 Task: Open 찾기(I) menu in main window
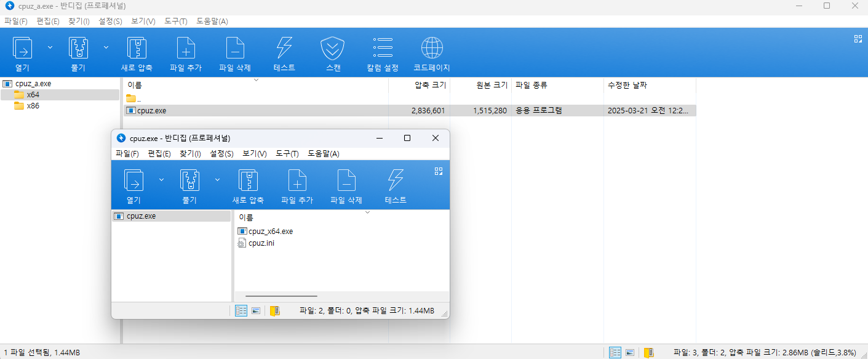(x=79, y=21)
